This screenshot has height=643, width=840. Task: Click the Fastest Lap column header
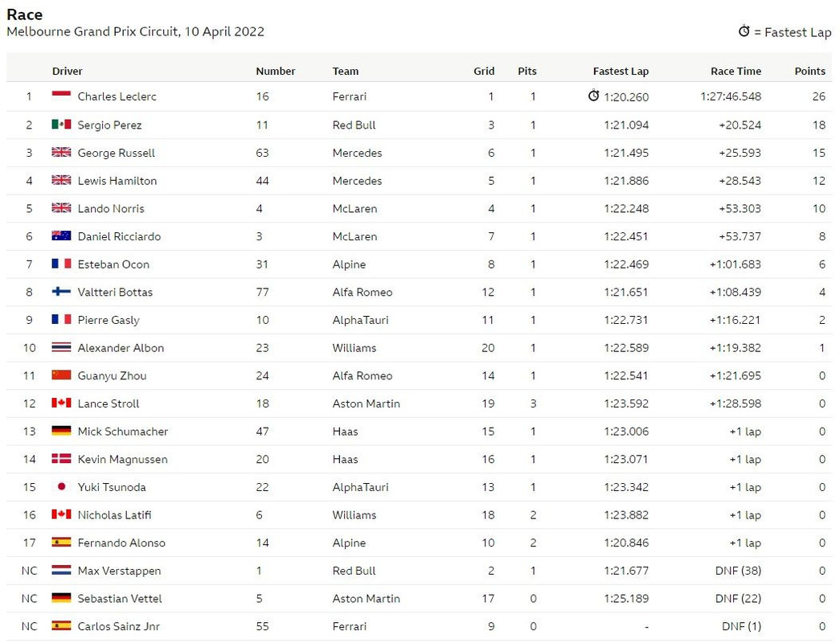pyautogui.click(x=621, y=71)
